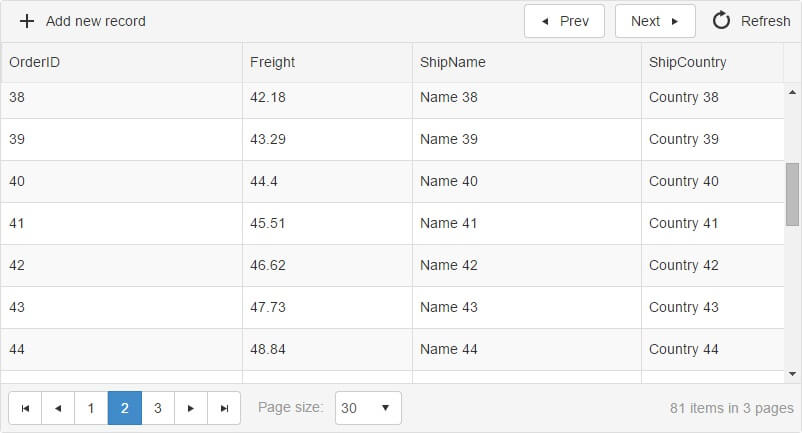Open the Page size dropdown
Image resolution: width=802 pixels, height=433 pixels.
tap(368, 408)
